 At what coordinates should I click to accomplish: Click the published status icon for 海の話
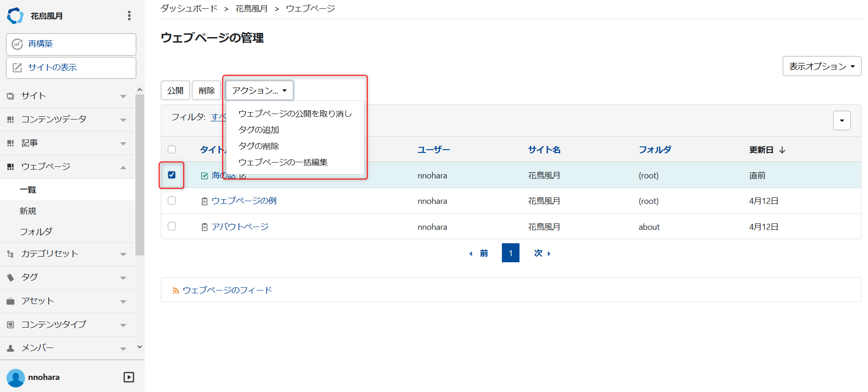[204, 176]
